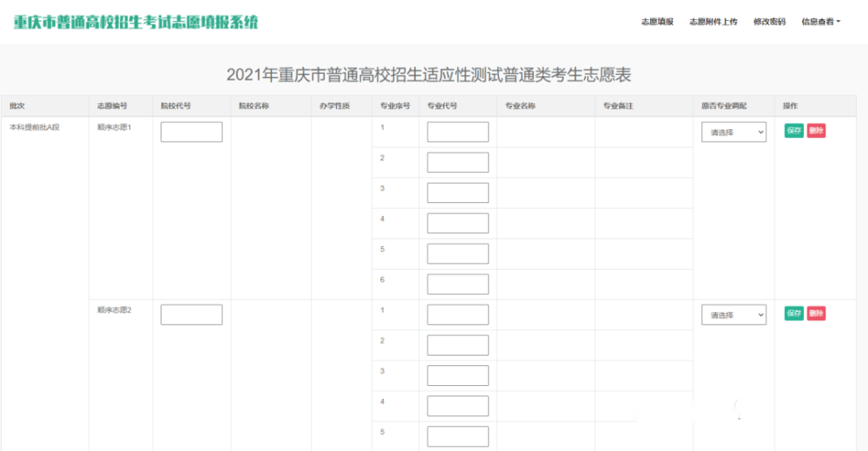
Task: Select 专业代号 field for major 6 of 顺序志愿1
Action: [457, 284]
